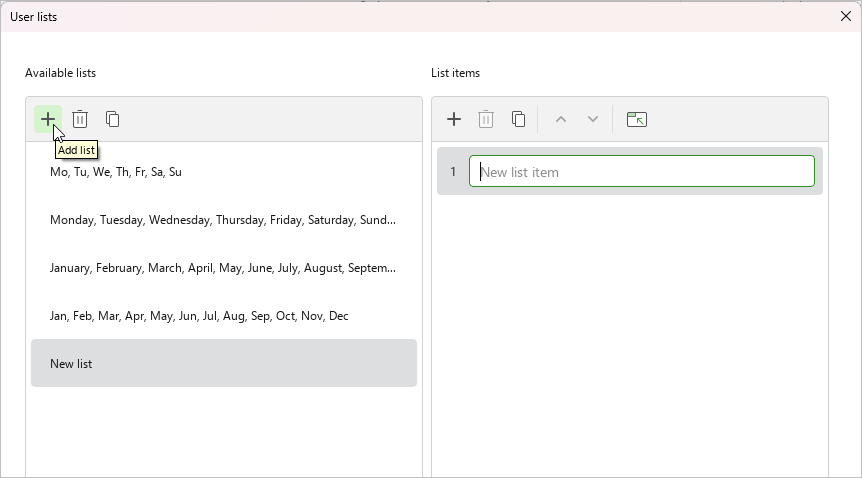This screenshot has width=862, height=478.
Task: Move list item down with arrow
Action: coord(593,119)
